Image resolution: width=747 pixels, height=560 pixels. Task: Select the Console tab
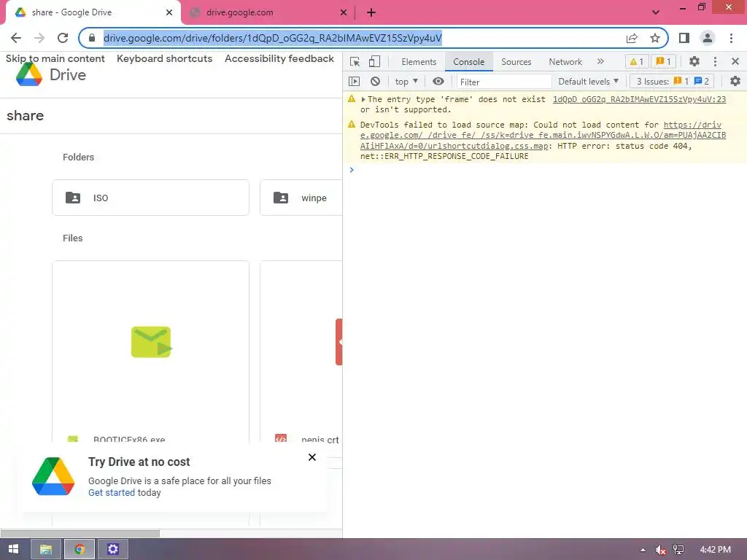point(469,62)
